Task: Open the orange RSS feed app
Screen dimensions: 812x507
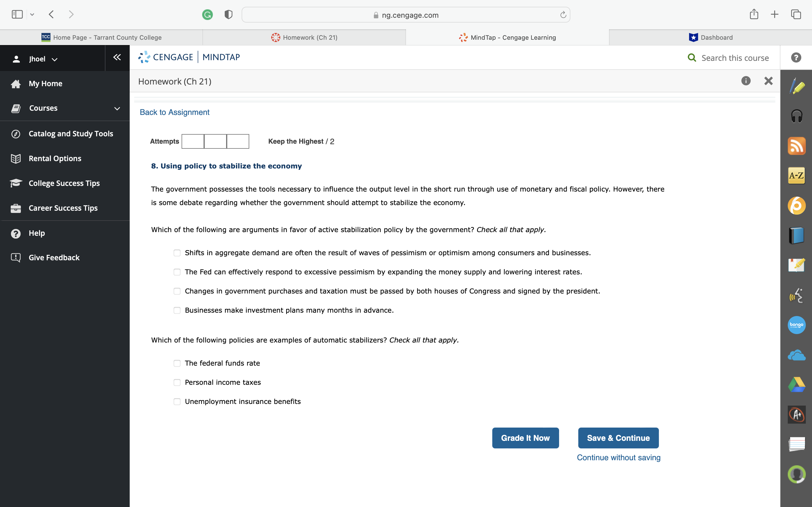Action: 796,146
